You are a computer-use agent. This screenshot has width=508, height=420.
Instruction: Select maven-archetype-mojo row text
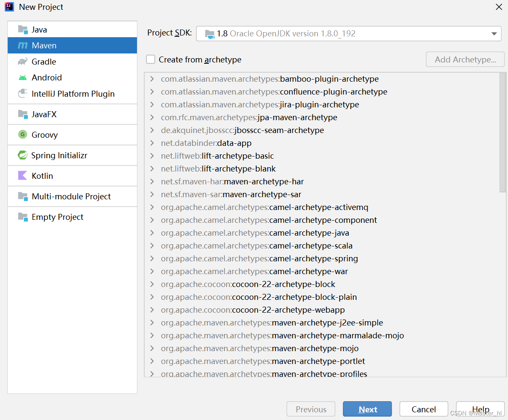(260, 348)
